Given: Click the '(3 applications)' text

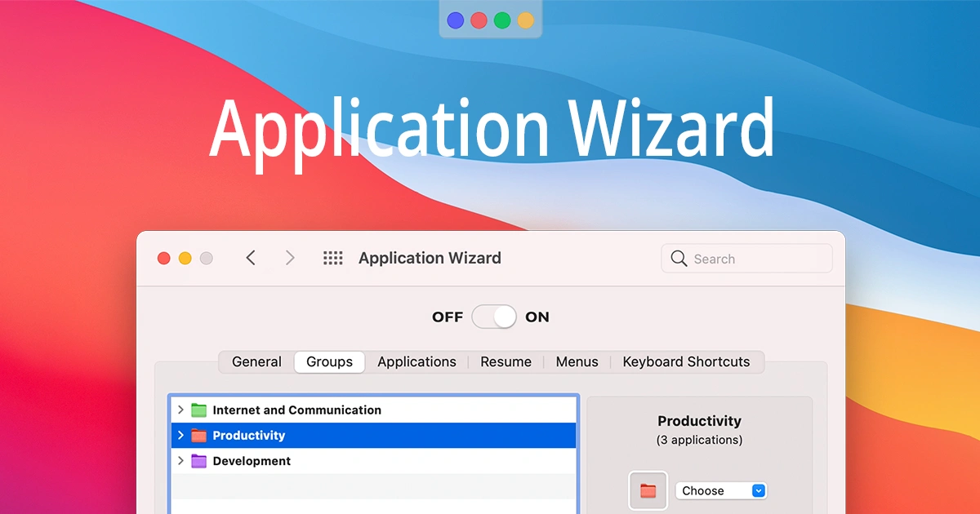Looking at the screenshot, I should pos(699,440).
